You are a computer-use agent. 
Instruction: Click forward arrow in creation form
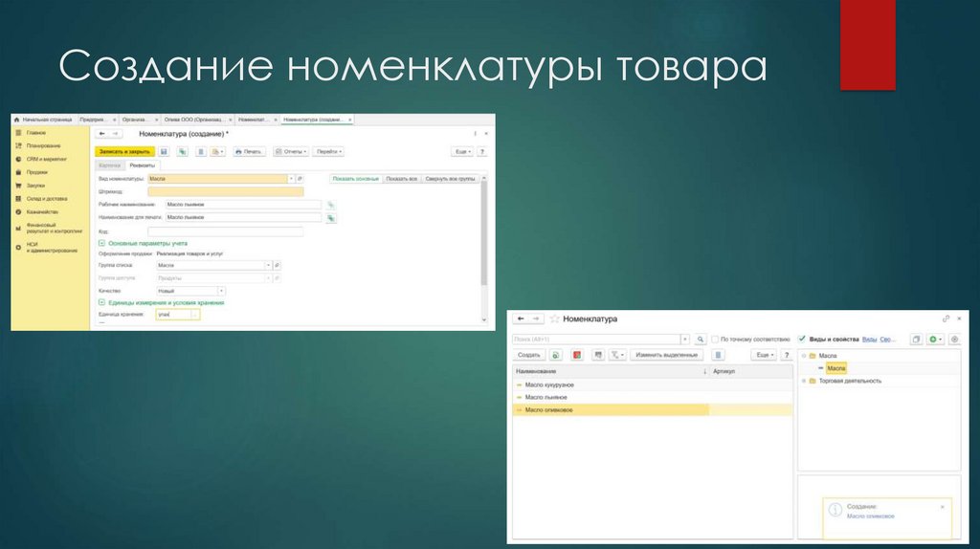click(x=115, y=134)
